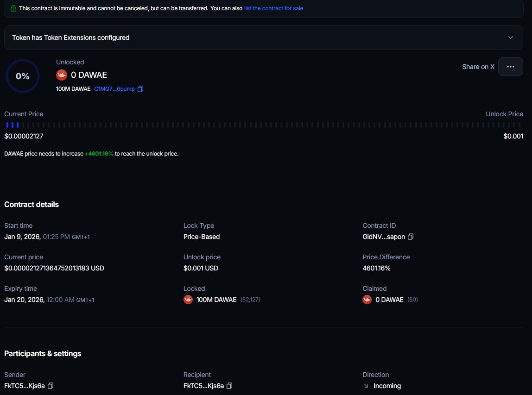Click Share on X
The image size is (532, 395).
pyautogui.click(x=478, y=67)
